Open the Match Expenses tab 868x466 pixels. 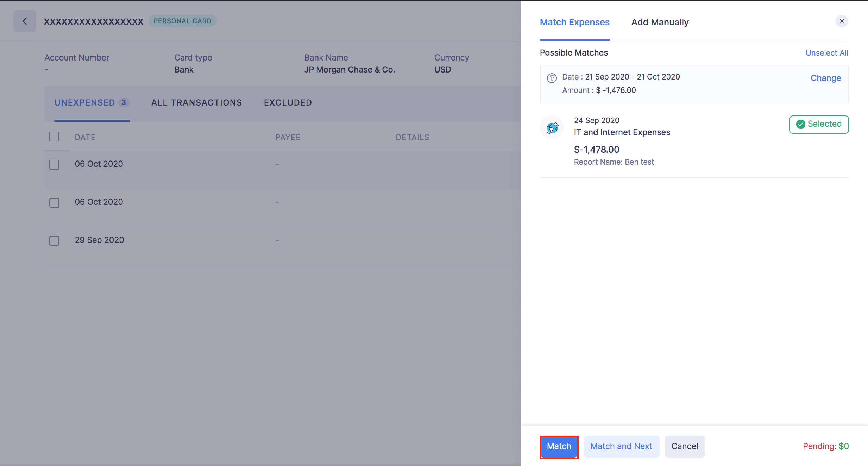(x=574, y=22)
